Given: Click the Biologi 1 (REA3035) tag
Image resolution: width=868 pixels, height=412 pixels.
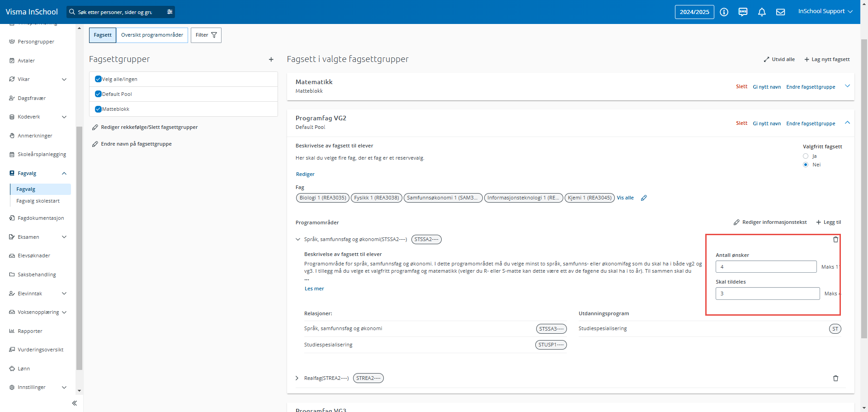Looking at the screenshot, I should click(323, 198).
